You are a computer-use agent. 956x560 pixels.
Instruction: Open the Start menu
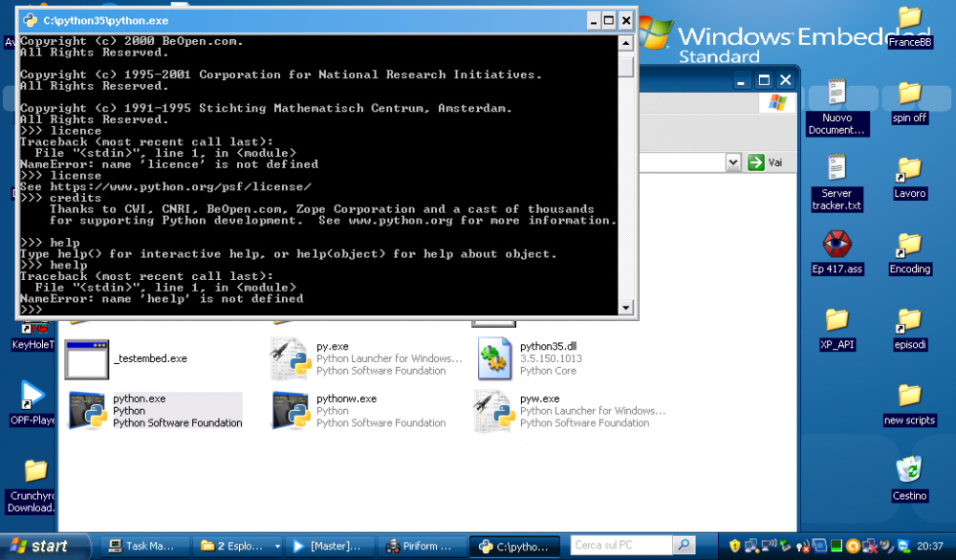[x=45, y=546]
